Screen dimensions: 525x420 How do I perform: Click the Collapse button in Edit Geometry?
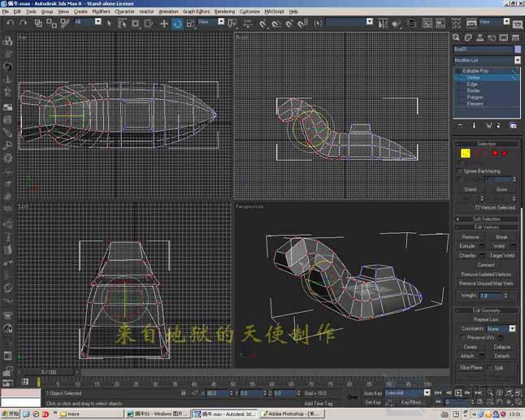point(501,347)
